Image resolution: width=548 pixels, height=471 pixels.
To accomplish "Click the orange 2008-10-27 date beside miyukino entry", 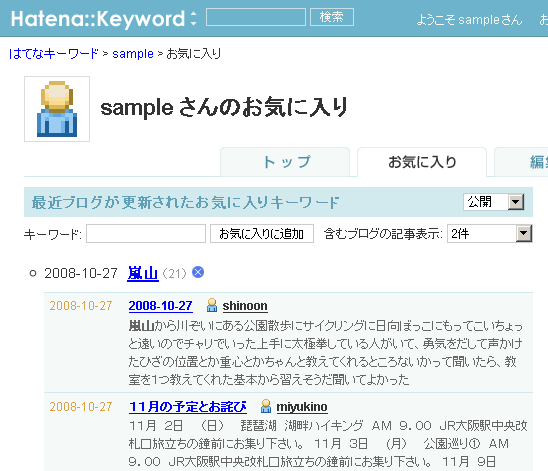I will point(81,407).
